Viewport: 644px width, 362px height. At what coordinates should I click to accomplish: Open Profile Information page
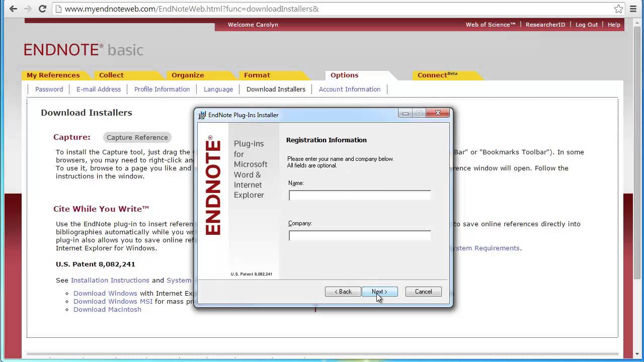click(x=162, y=89)
